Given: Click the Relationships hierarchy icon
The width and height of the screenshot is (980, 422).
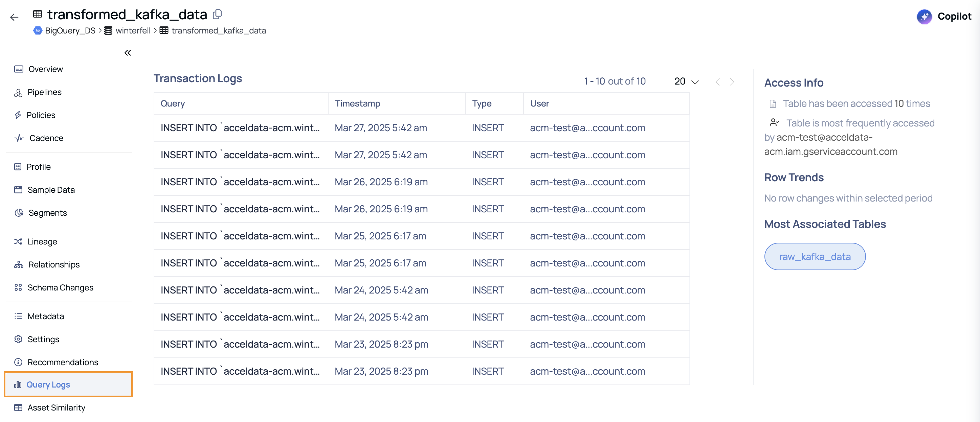Looking at the screenshot, I should click(19, 265).
